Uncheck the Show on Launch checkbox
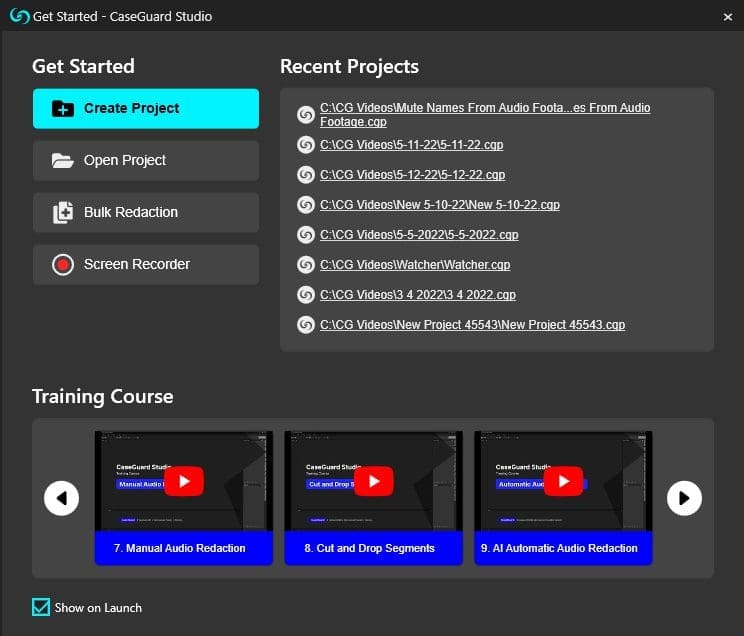The width and height of the screenshot is (744, 636). pyautogui.click(x=41, y=607)
